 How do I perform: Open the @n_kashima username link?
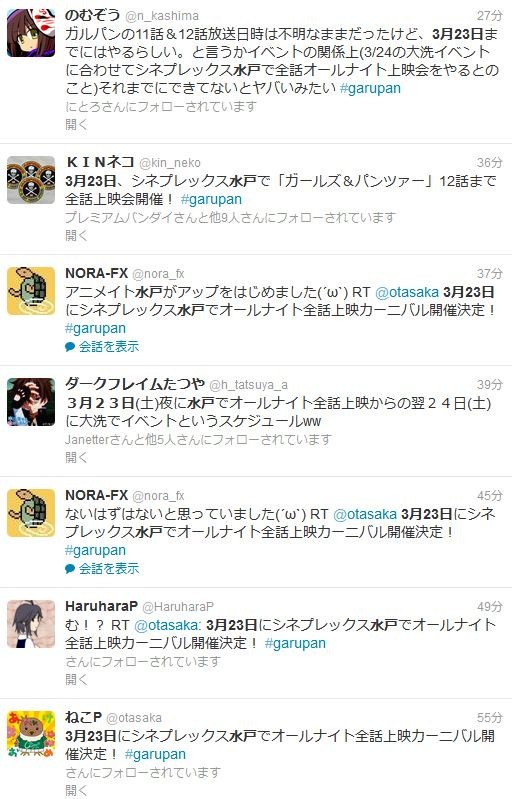pos(161,16)
